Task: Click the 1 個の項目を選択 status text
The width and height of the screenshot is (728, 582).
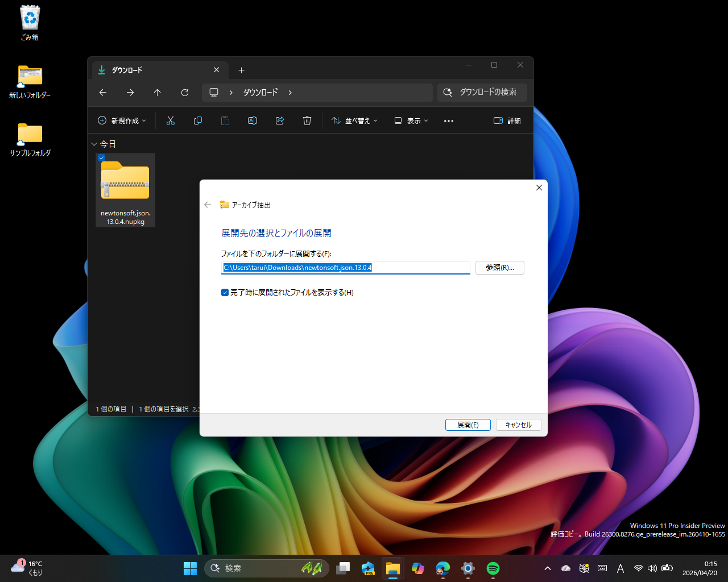Action: pos(164,409)
